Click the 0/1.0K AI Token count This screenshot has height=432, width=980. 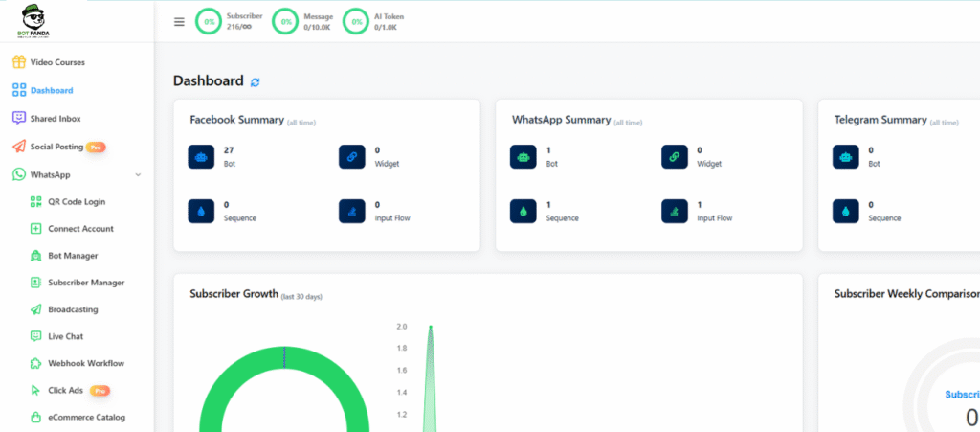[x=385, y=28]
